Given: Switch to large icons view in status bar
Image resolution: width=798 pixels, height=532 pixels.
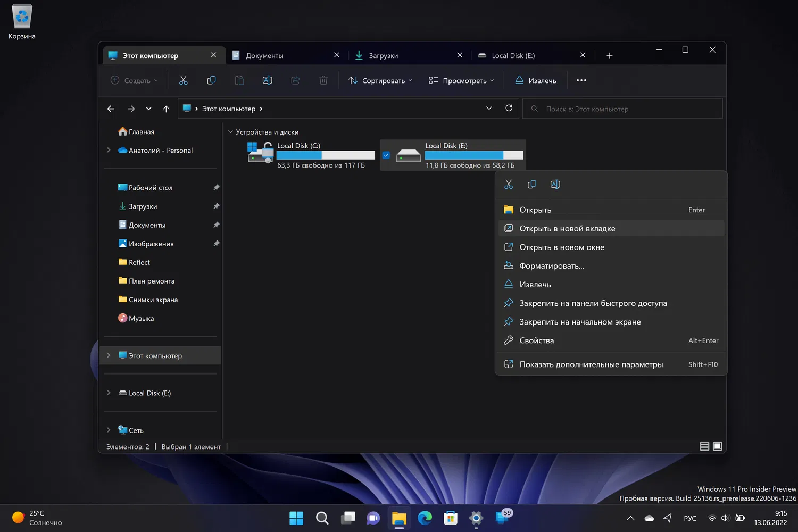Looking at the screenshot, I should pyautogui.click(x=717, y=446).
